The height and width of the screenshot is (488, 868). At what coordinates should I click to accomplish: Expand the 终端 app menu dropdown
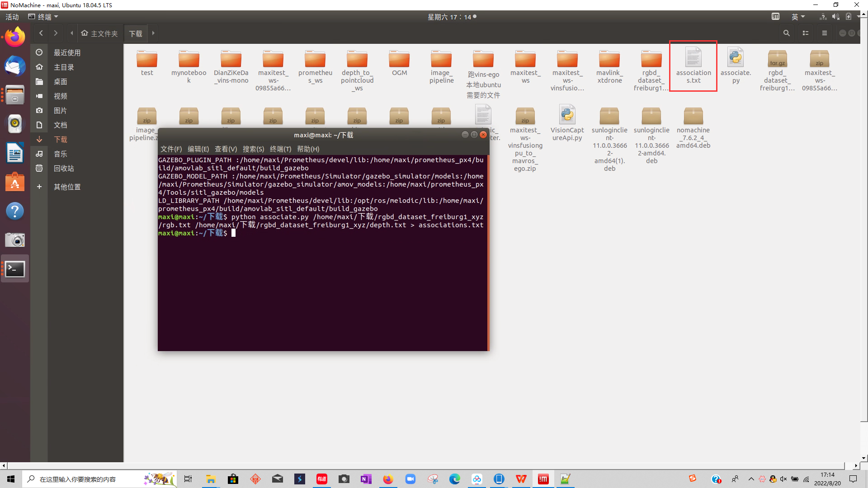coord(44,17)
